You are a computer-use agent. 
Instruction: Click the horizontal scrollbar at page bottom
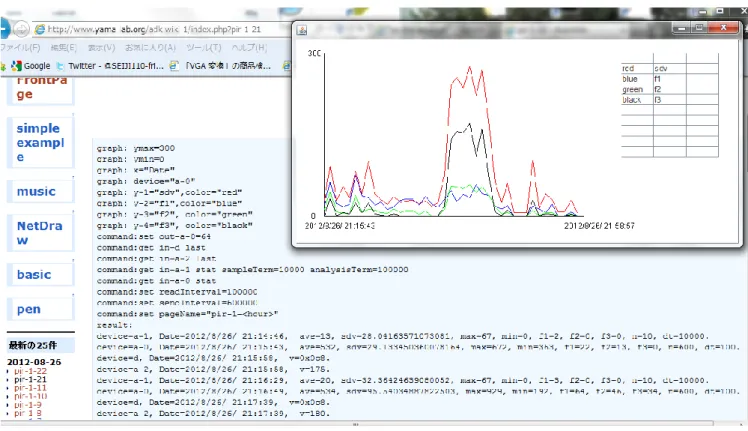coord(357,424)
